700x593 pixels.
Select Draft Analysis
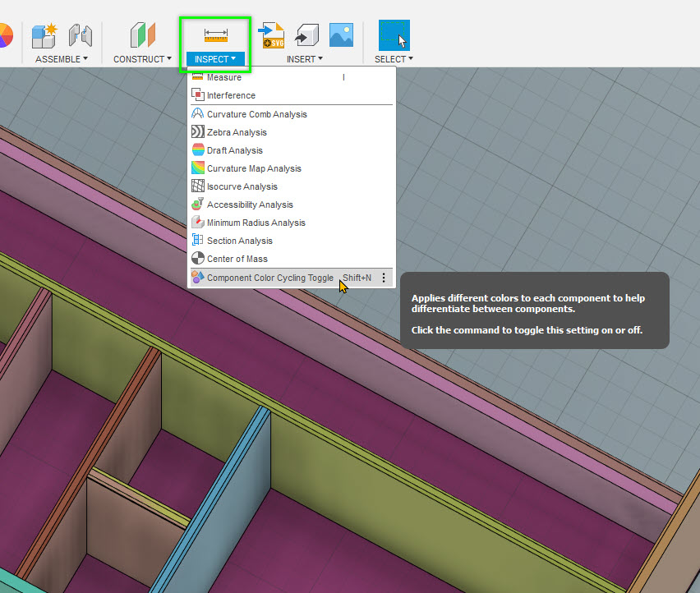pyautogui.click(x=292, y=150)
